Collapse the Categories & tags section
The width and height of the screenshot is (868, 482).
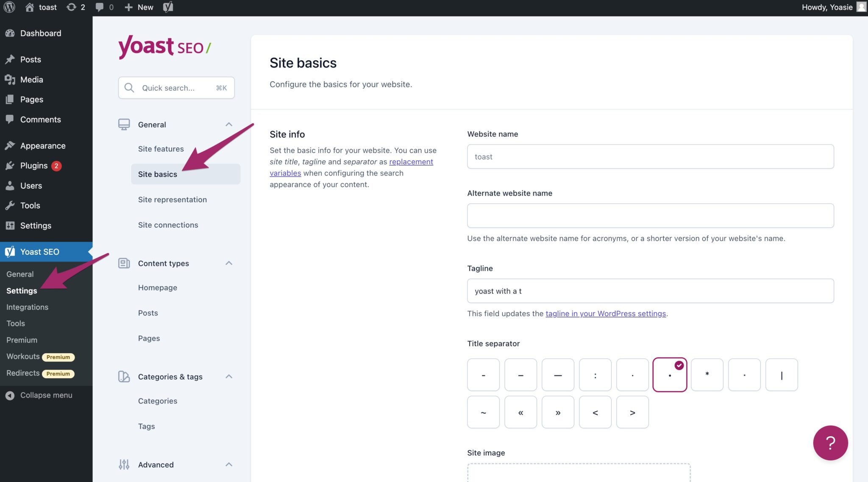[229, 376]
